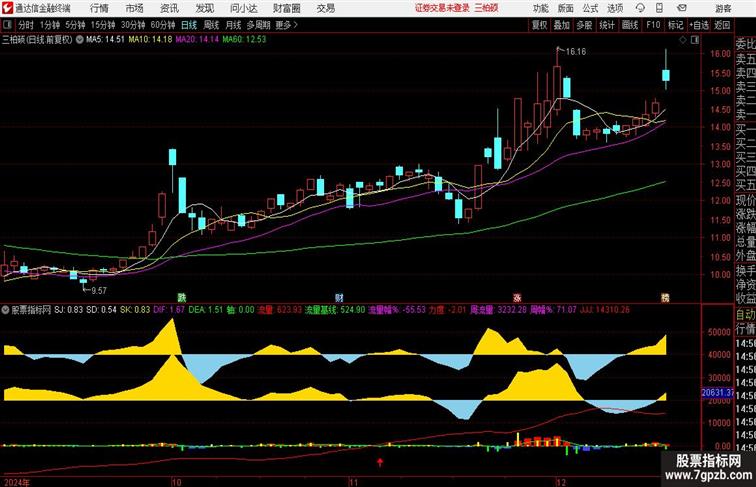
Task: Open the 多周期 multi-period view
Action: tap(258, 25)
